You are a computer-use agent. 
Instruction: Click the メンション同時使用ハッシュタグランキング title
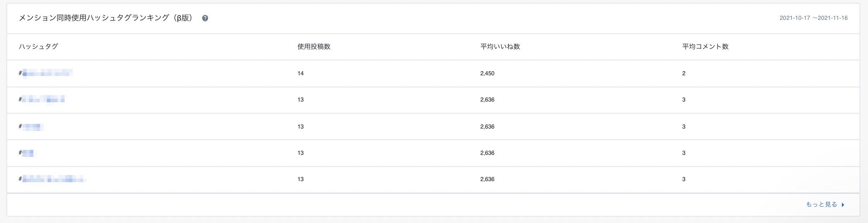pos(106,18)
